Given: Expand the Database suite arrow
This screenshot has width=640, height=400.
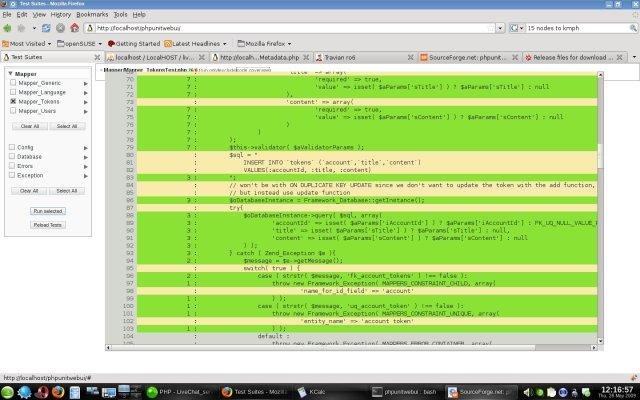Looking at the screenshot, I should (x=86, y=157).
